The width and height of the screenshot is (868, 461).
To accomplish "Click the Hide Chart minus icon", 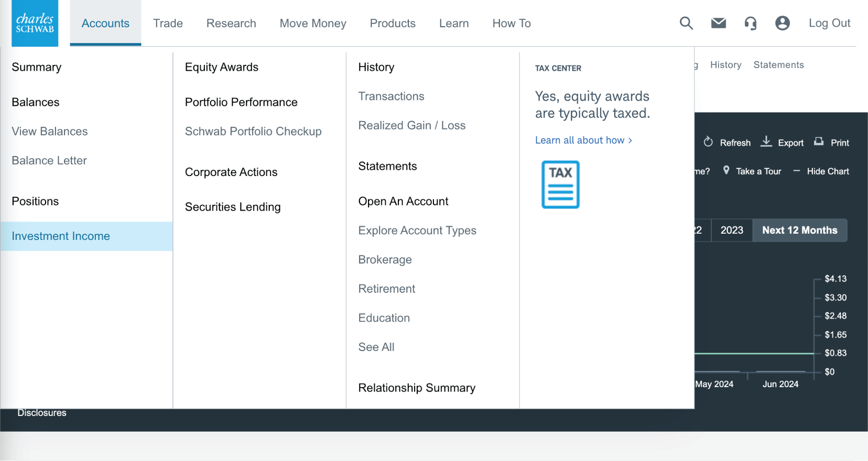I will (797, 171).
